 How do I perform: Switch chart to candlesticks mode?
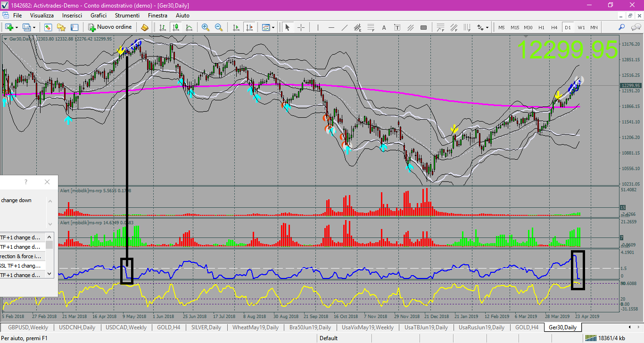click(176, 27)
